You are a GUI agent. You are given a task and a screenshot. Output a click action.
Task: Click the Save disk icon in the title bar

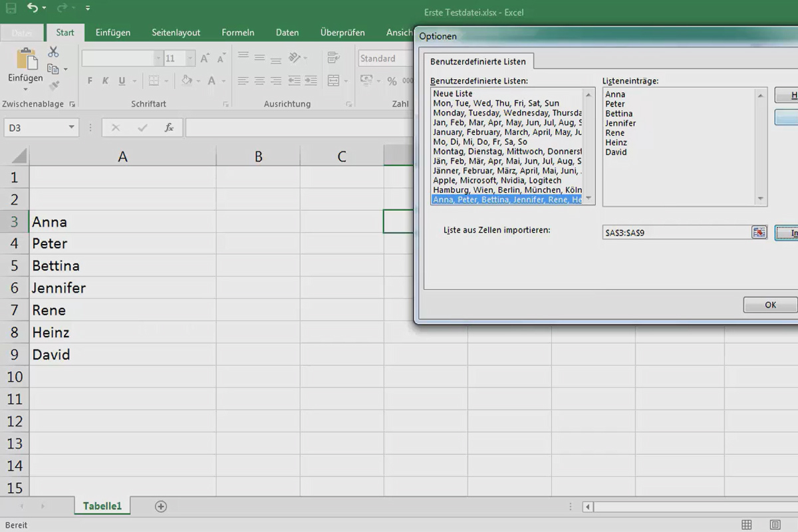coord(11,9)
